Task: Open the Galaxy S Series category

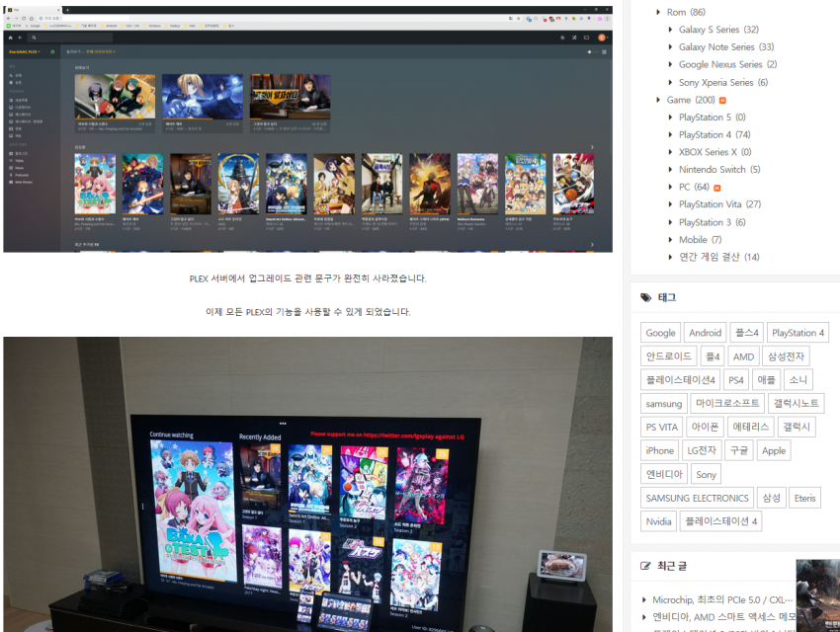Action: [718, 30]
